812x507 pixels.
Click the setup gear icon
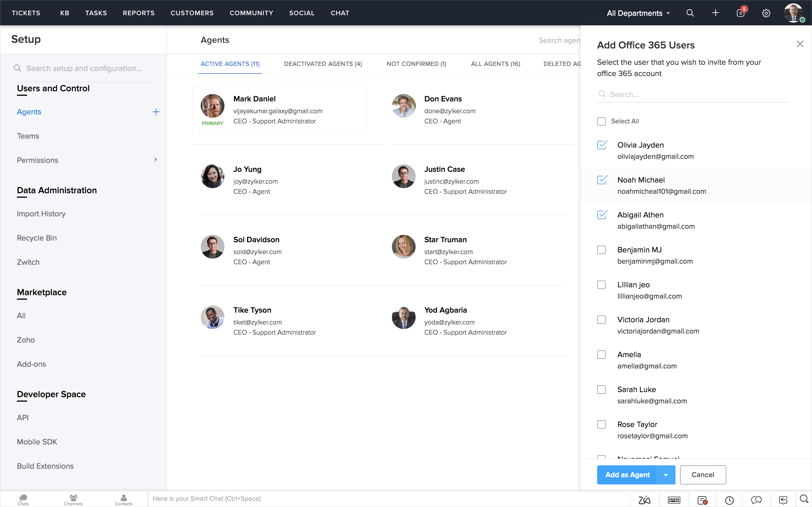coord(766,13)
